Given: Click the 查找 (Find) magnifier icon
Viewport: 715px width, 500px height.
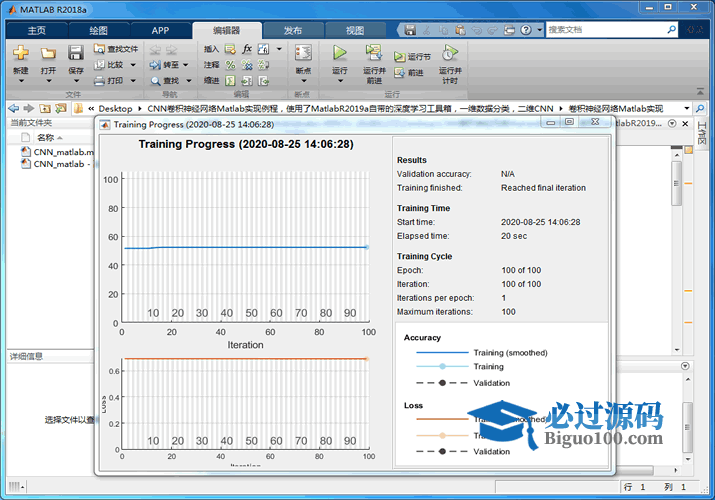Looking at the screenshot, I should 155,81.
